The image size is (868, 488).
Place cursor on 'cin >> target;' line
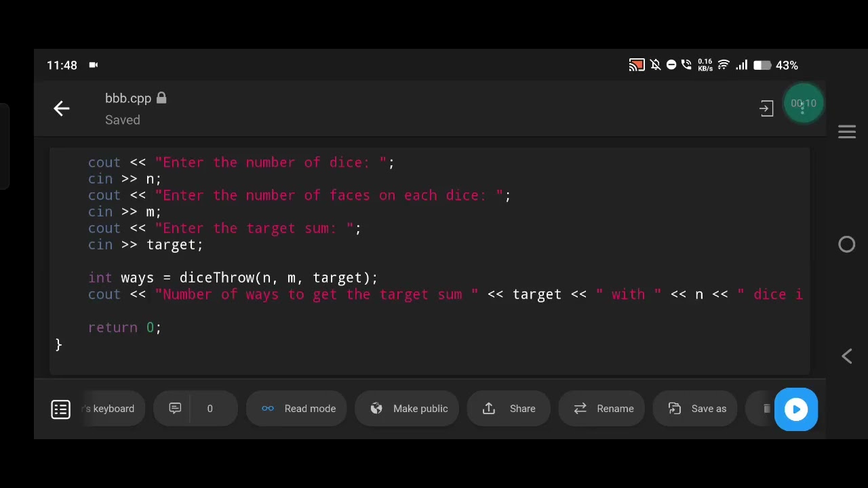click(146, 245)
